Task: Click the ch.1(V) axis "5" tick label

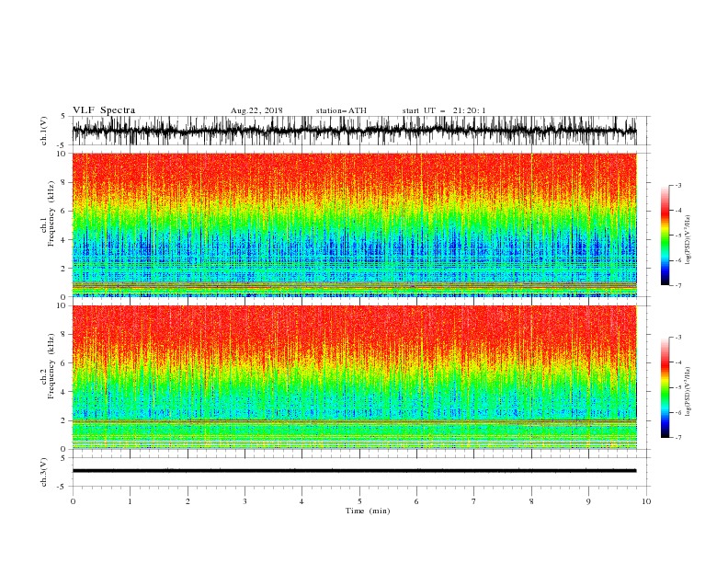Action: (x=63, y=116)
